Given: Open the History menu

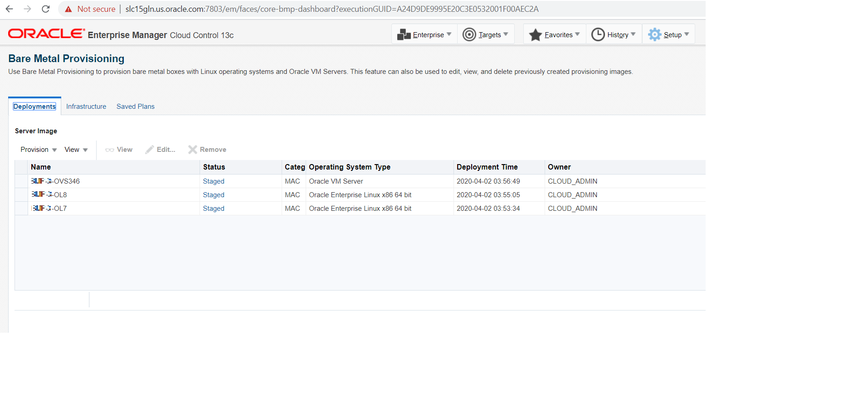Looking at the screenshot, I should point(614,34).
